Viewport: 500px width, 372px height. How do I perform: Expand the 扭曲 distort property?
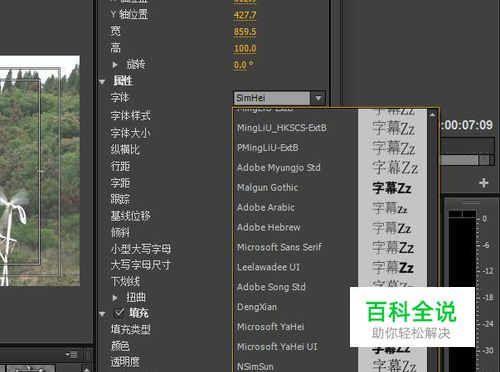(x=115, y=297)
